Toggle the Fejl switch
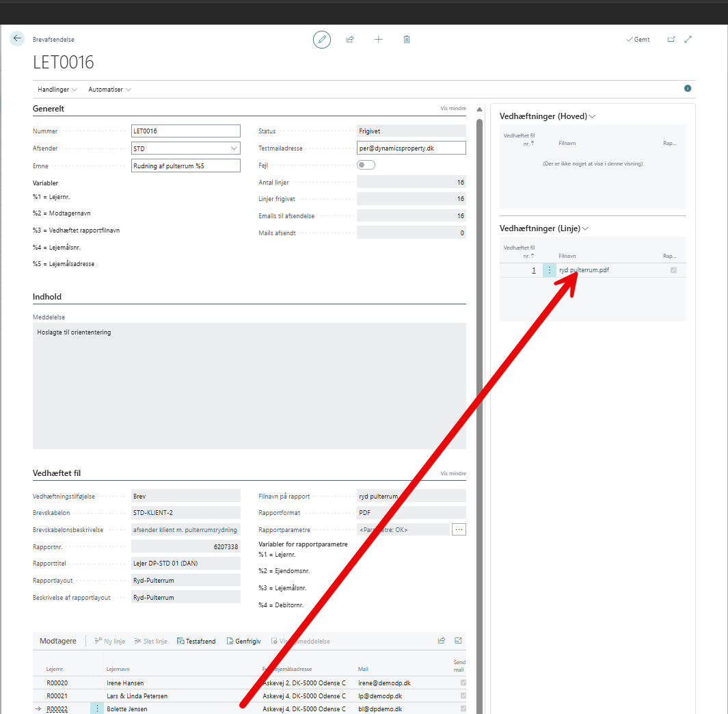This screenshot has width=728, height=714. (366, 165)
